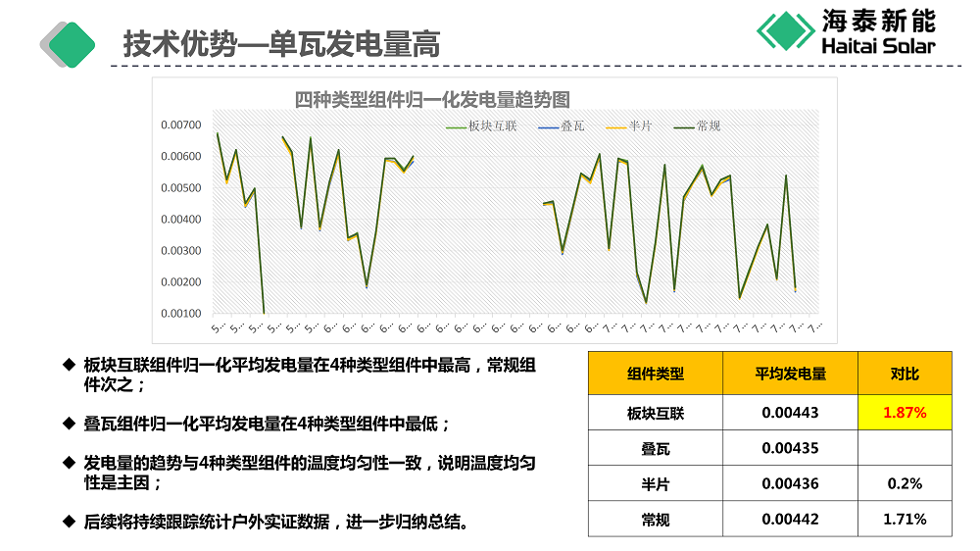Click the diamond bullet before 后续将持续跟踪 text

69,521
